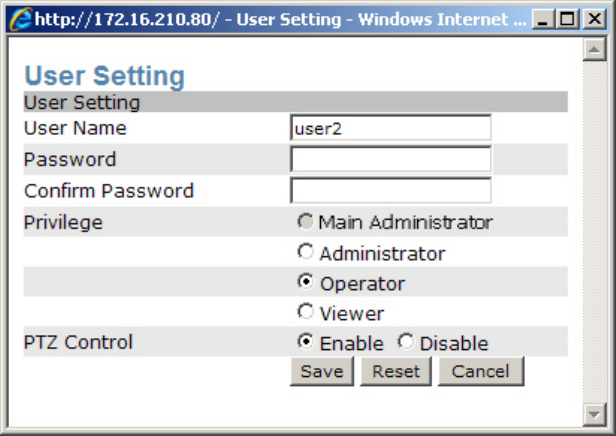Choose the Administrator privilege option
The image size is (616, 436).
click(306, 252)
